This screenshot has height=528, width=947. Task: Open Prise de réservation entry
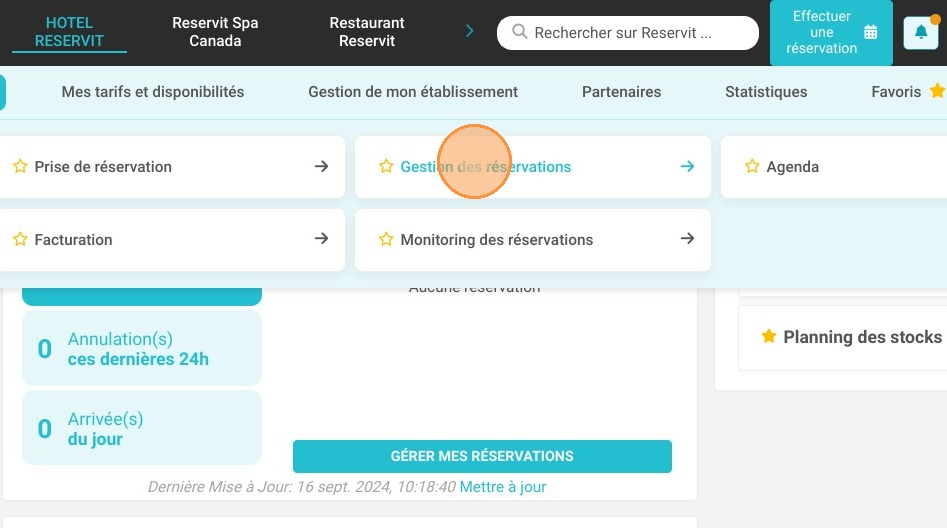point(171,167)
